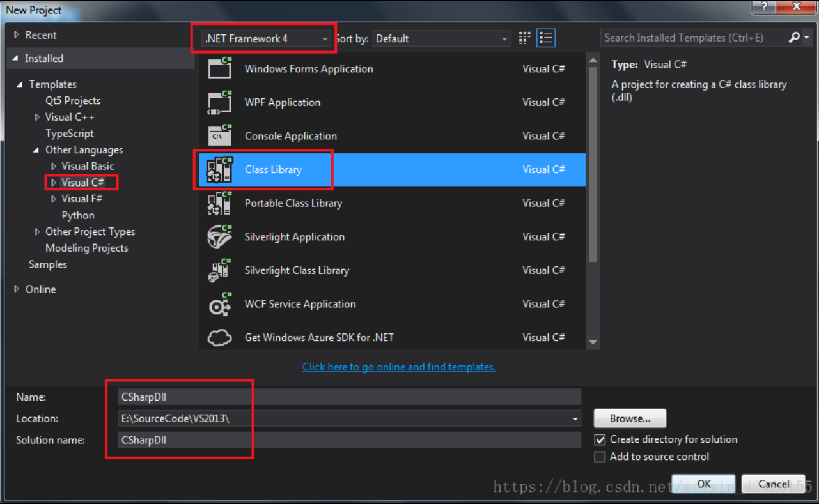Expand the Online templates section

pyautogui.click(x=17, y=289)
